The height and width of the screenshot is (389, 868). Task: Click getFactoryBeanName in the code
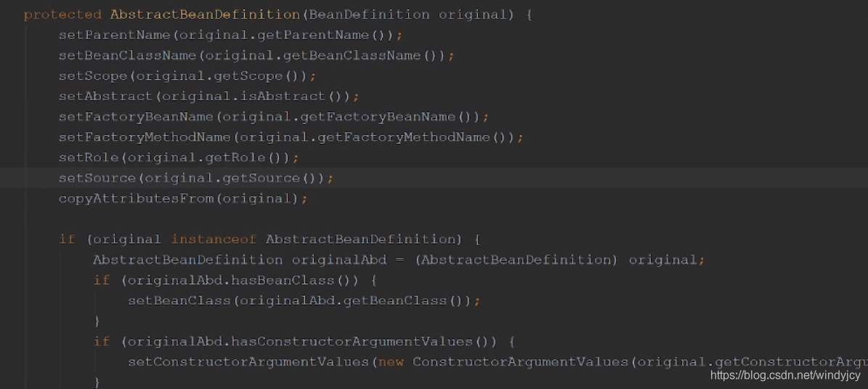tap(378, 118)
